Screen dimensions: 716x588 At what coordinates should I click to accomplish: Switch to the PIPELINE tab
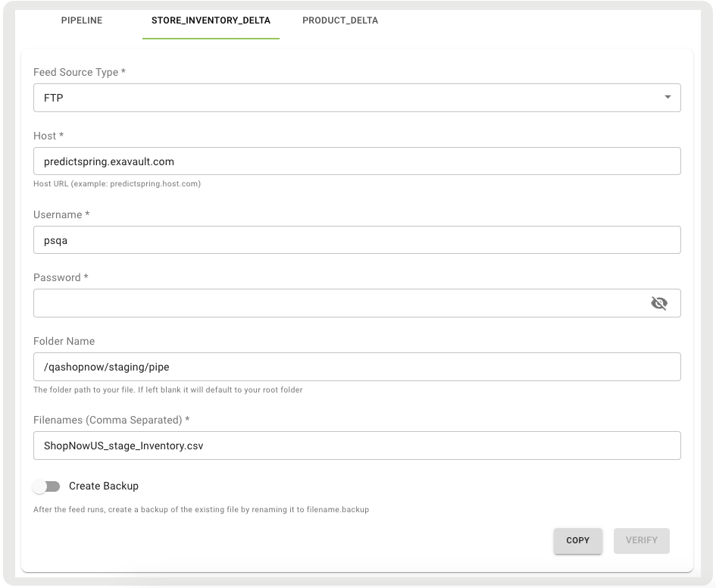82,20
